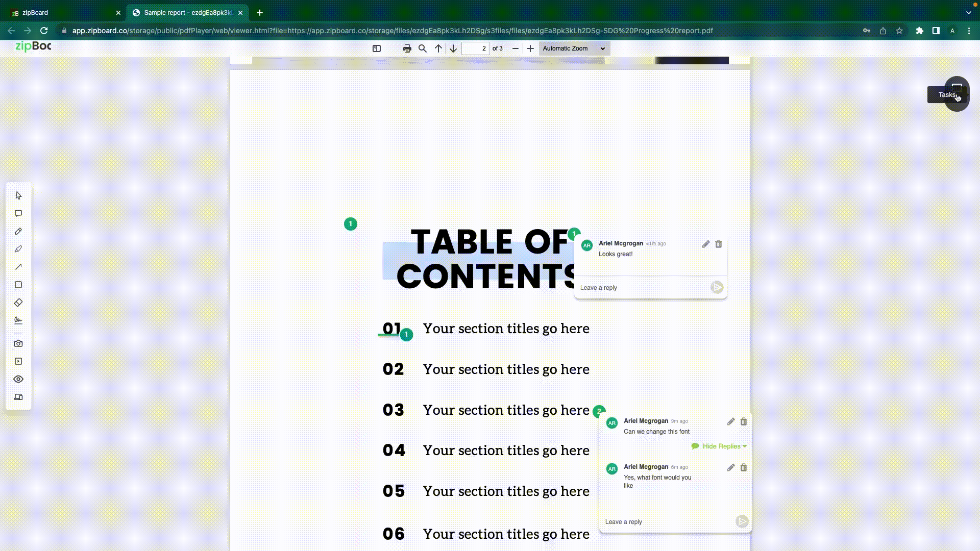Edit the "Can we change this font" comment

731,422
